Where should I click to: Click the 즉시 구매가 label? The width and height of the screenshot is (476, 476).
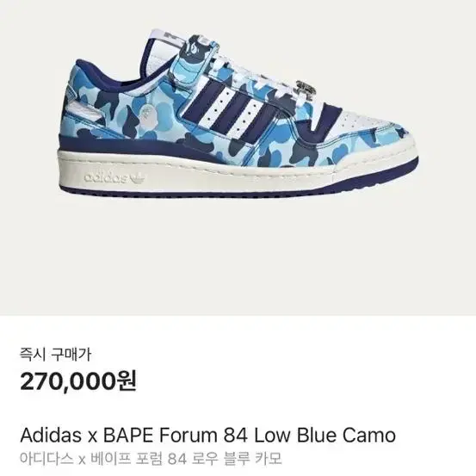55,355
